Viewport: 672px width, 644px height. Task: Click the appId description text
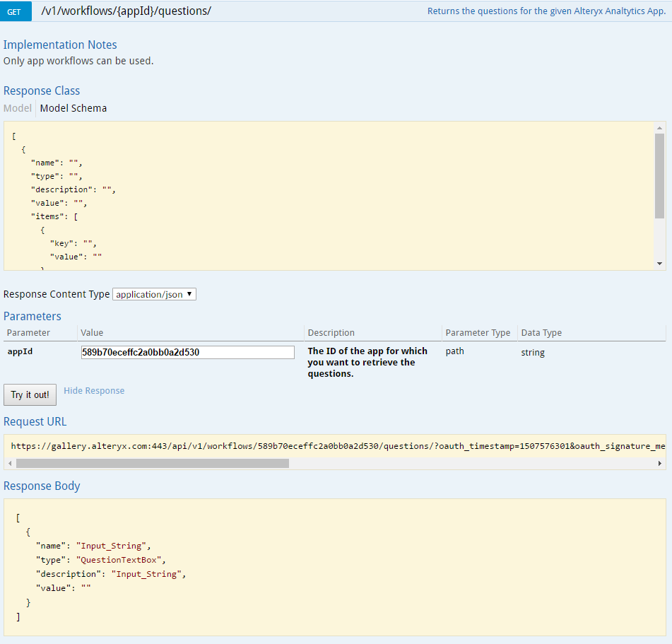coord(367,363)
